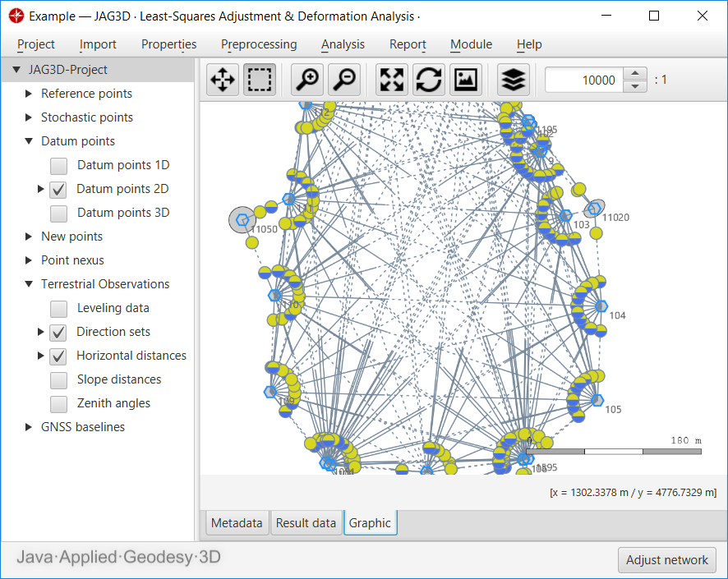Click point marker 104 in the graphic
The width and height of the screenshot is (728, 579).
click(x=601, y=306)
